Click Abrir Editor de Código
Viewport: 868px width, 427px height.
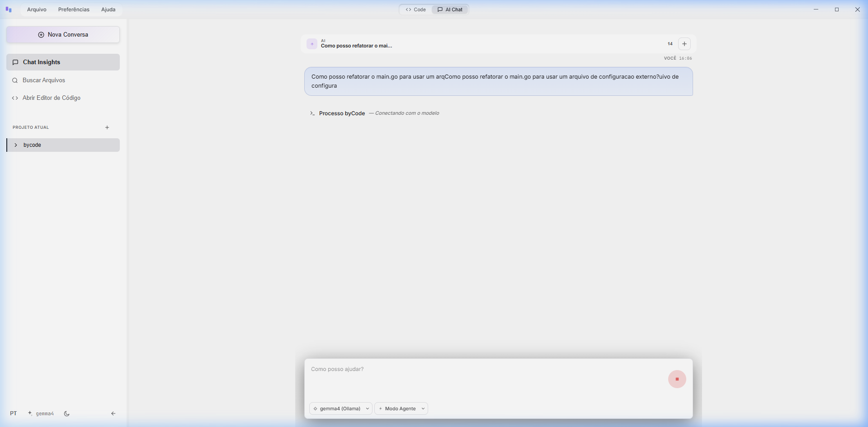click(51, 98)
